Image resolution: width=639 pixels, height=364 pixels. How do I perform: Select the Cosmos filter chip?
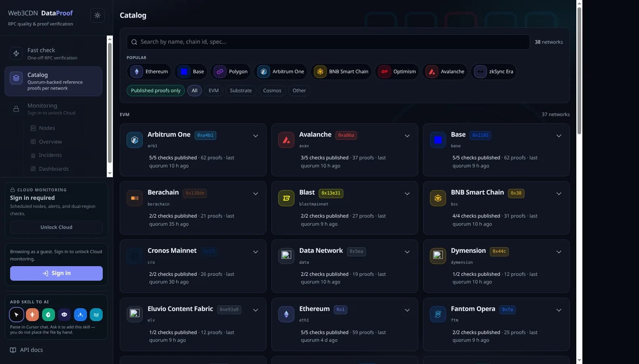[272, 91]
